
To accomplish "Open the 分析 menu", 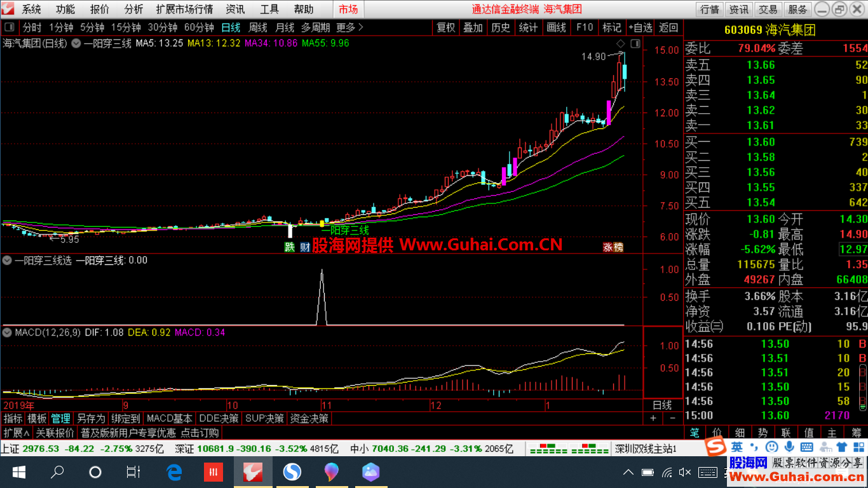I will 133,10.
